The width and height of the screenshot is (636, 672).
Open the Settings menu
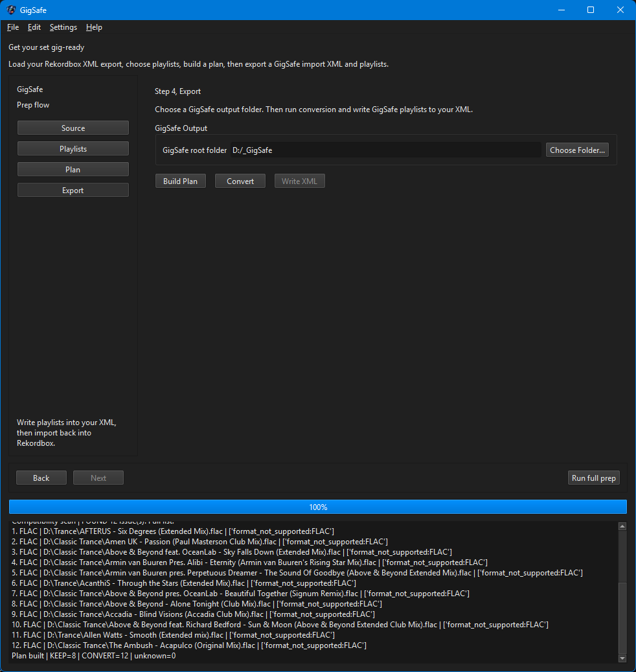(63, 27)
